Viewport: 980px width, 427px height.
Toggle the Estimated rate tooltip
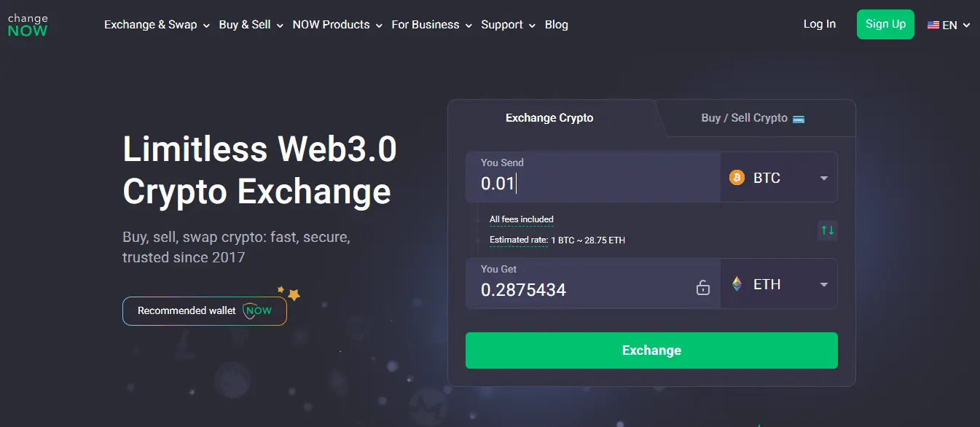(x=518, y=240)
